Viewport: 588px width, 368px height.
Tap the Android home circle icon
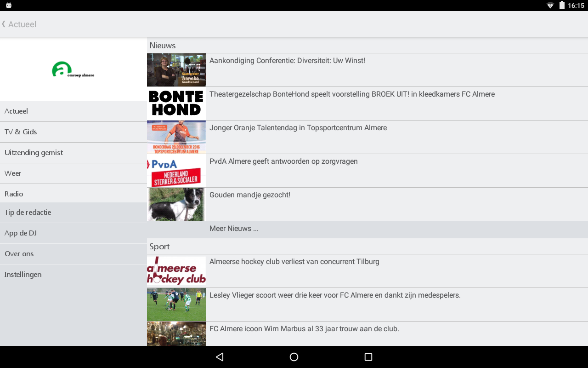(294, 357)
